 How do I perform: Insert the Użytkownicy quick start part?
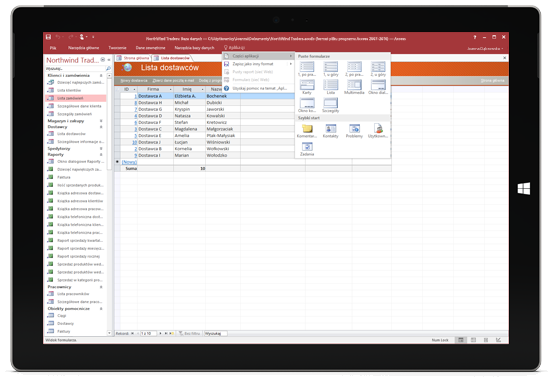tap(378, 130)
